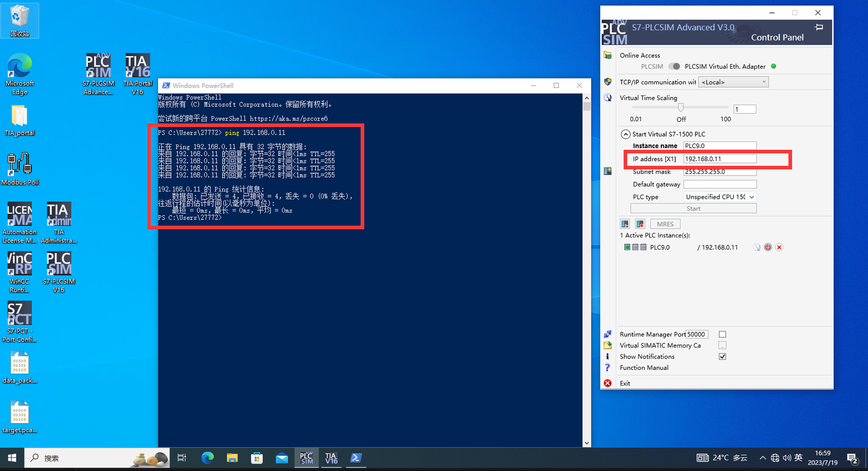Open TIA Portal V16 desktop shortcut
The width and height of the screenshot is (868, 471).
click(137, 74)
